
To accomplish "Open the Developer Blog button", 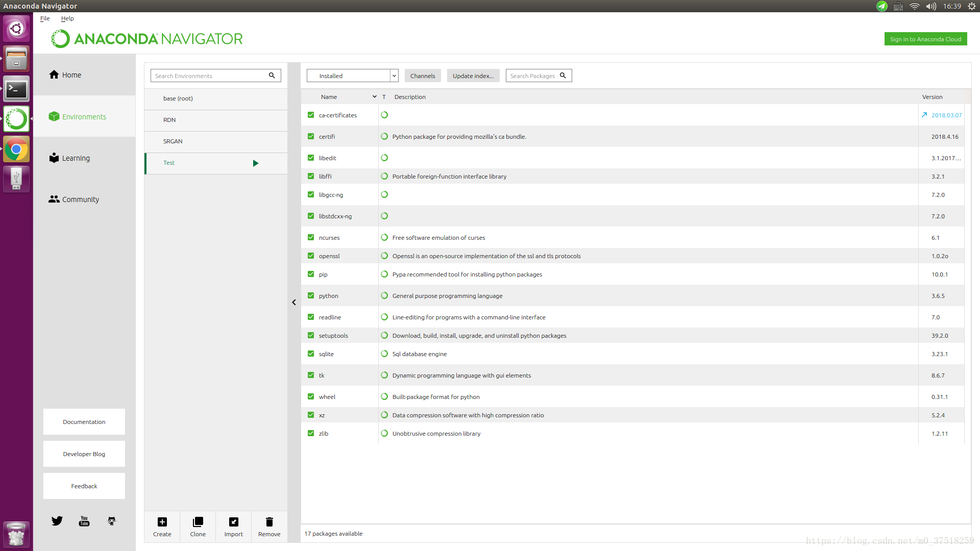I will [84, 454].
